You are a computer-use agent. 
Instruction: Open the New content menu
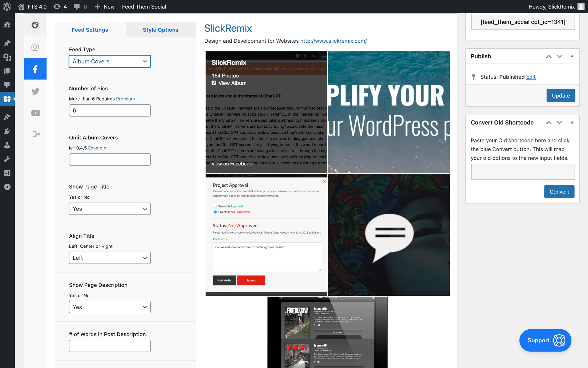104,7
